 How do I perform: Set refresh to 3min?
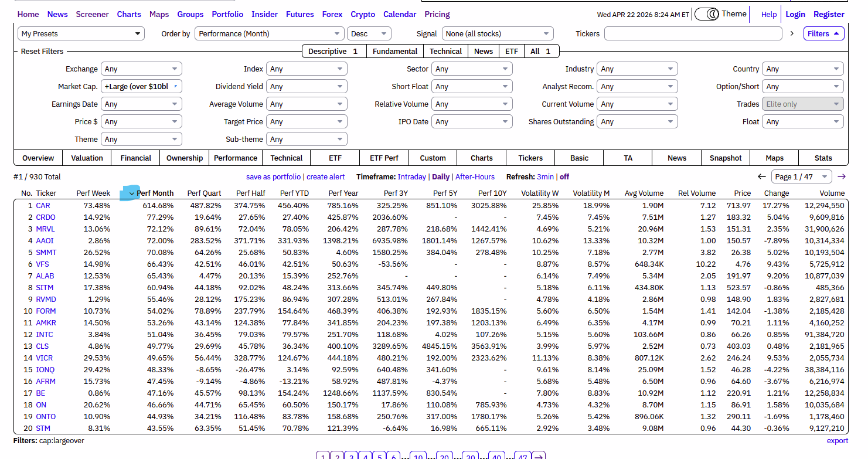[545, 176]
